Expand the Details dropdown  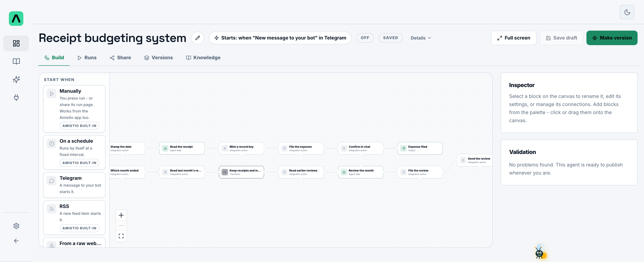click(421, 38)
